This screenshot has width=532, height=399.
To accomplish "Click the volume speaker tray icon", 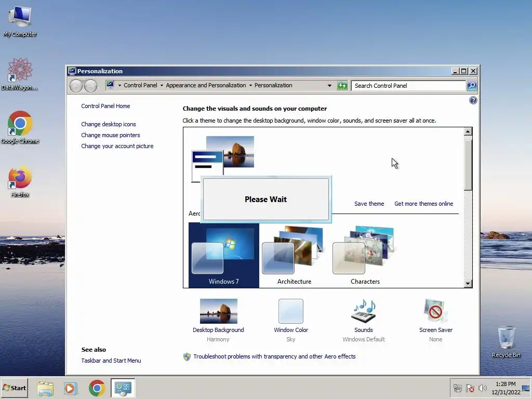I will coord(482,388).
